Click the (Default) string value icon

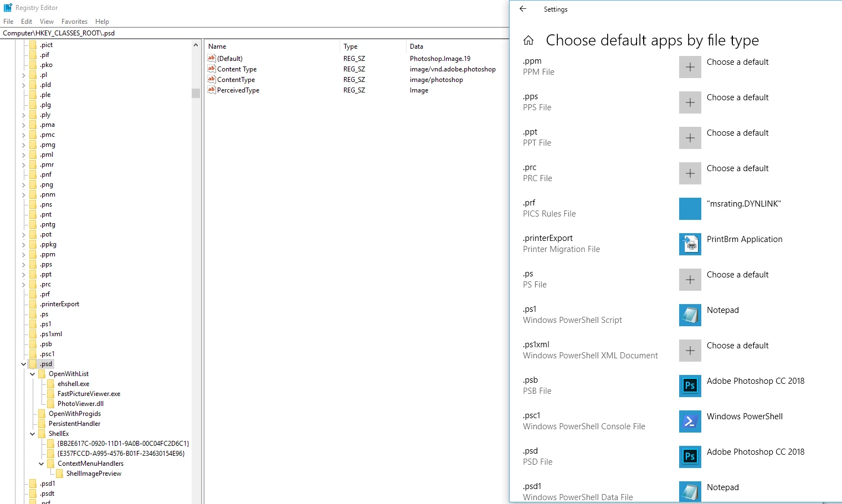click(212, 58)
